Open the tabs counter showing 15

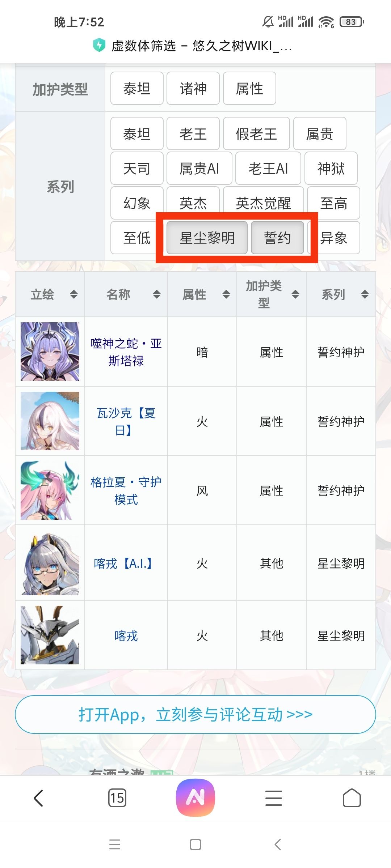pyautogui.click(x=117, y=798)
